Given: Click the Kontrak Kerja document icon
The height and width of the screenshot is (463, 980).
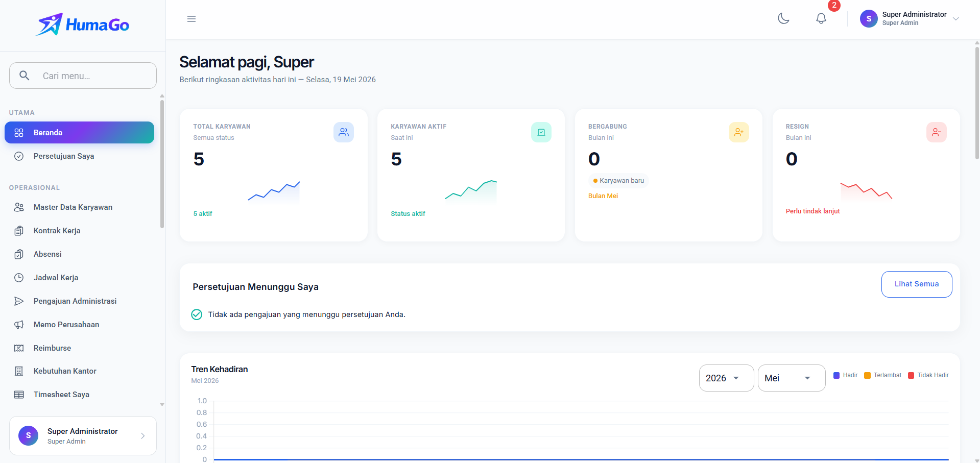Looking at the screenshot, I should click(x=19, y=231).
